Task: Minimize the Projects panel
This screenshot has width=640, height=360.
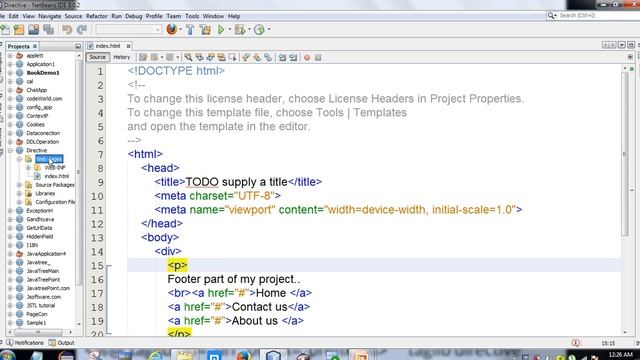Action: tap(78, 46)
